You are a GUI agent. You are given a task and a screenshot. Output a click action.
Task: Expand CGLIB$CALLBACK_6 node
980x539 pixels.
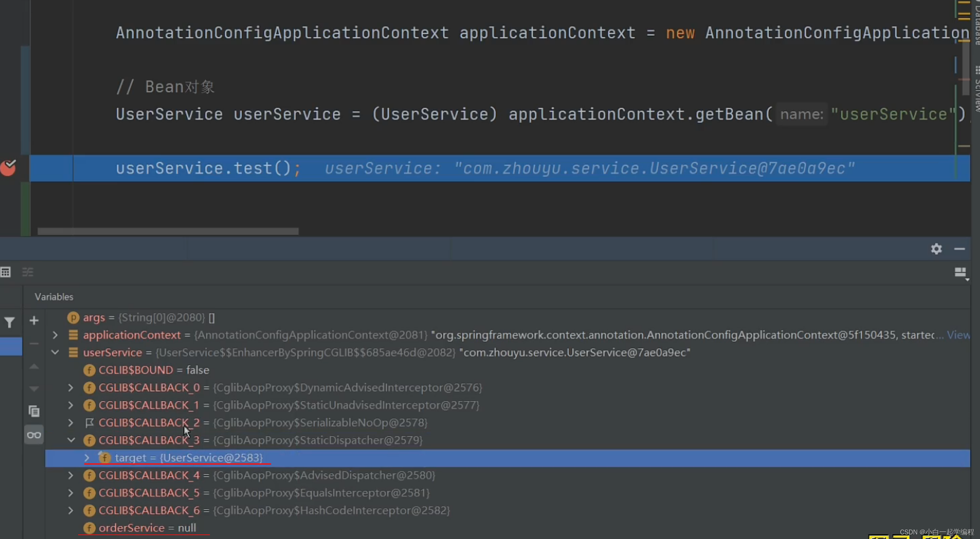pyautogui.click(x=70, y=510)
